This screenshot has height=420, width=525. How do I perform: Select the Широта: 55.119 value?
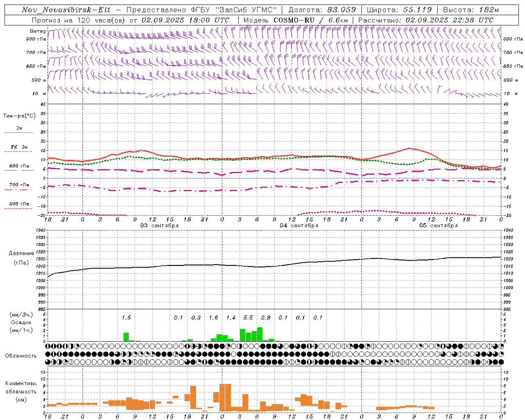point(399,10)
